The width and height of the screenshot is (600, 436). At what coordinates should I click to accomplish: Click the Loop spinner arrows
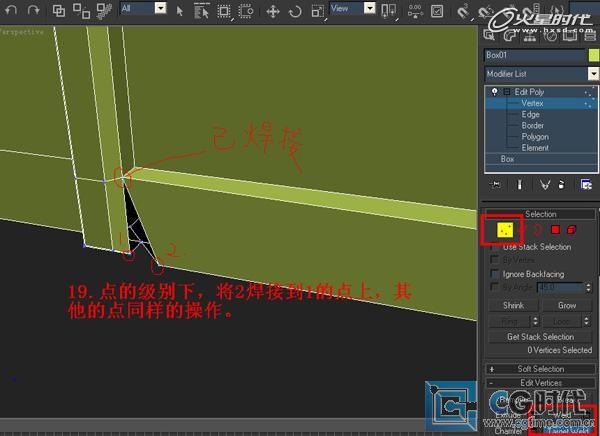587,322
